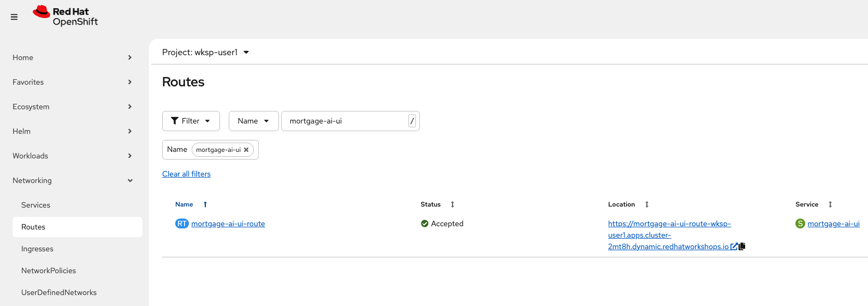Open the Filter dropdown

pos(191,121)
